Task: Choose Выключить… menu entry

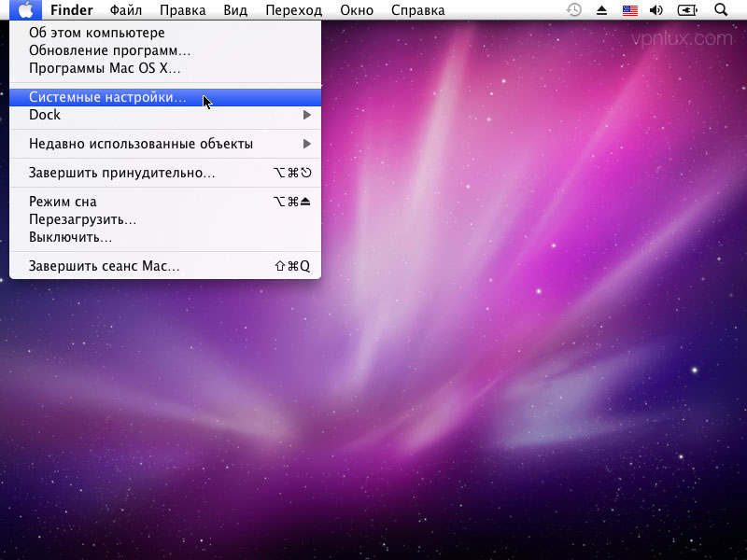Action: pos(165,237)
